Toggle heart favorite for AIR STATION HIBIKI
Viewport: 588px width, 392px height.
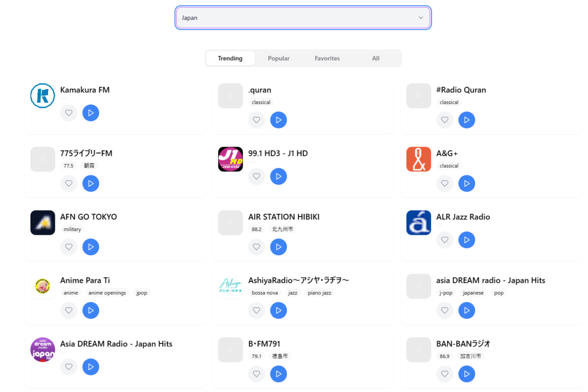(256, 247)
